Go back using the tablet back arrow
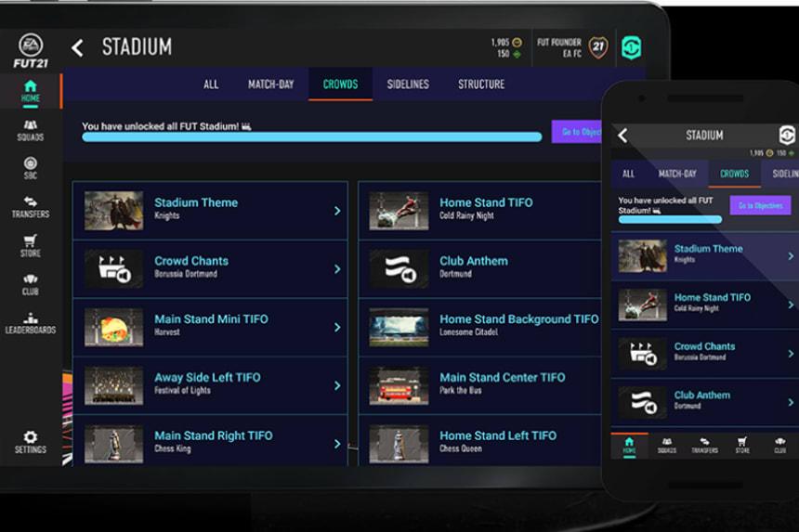Image resolution: width=799 pixels, height=532 pixels. pyautogui.click(x=77, y=48)
